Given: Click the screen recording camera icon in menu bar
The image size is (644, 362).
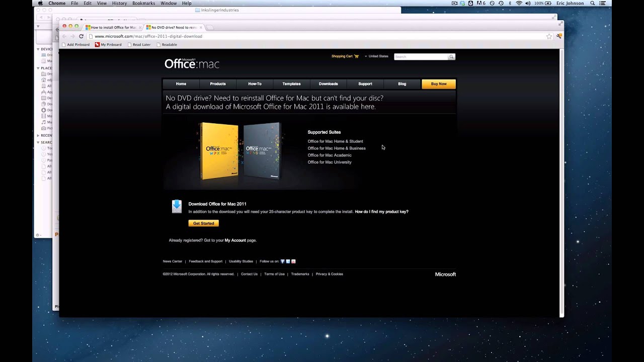Looking at the screenshot, I should click(x=454, y=3).
